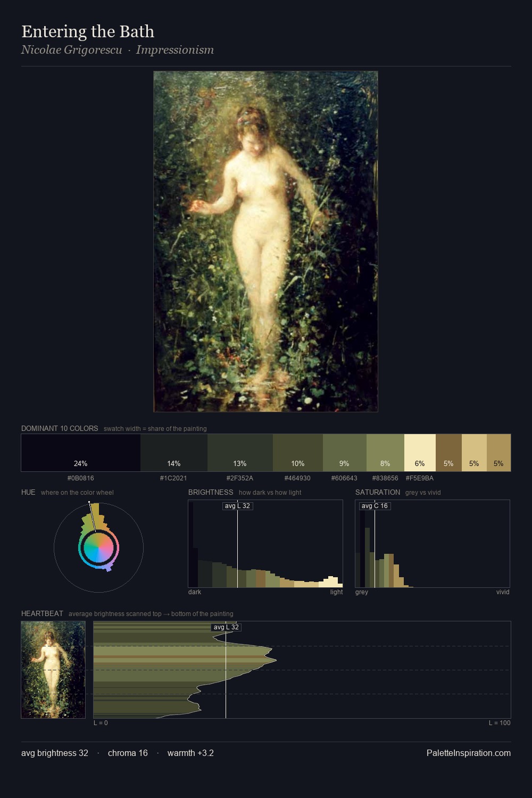This screenshot has width=532, height=798.
Task: Click the hex code #0B0816
Action: click(x=81, y=478)
